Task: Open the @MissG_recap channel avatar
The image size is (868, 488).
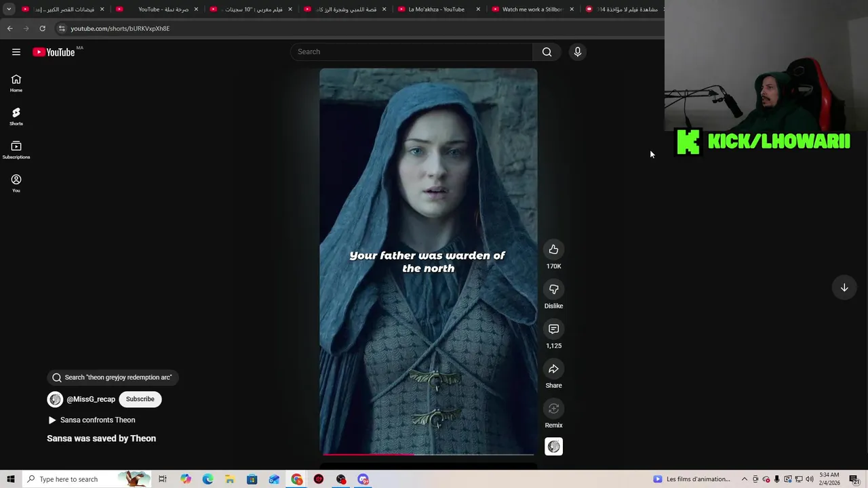Action: click(55, 399)
